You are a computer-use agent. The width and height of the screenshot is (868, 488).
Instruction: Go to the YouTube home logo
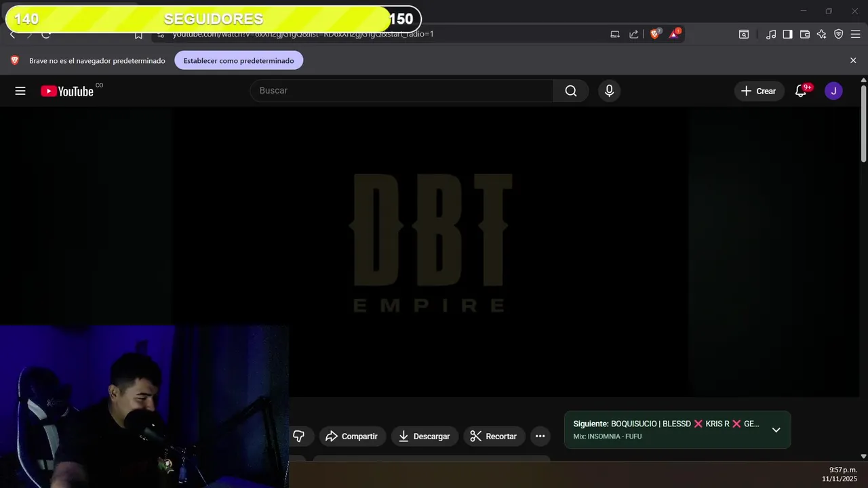[x=67, y=91]
